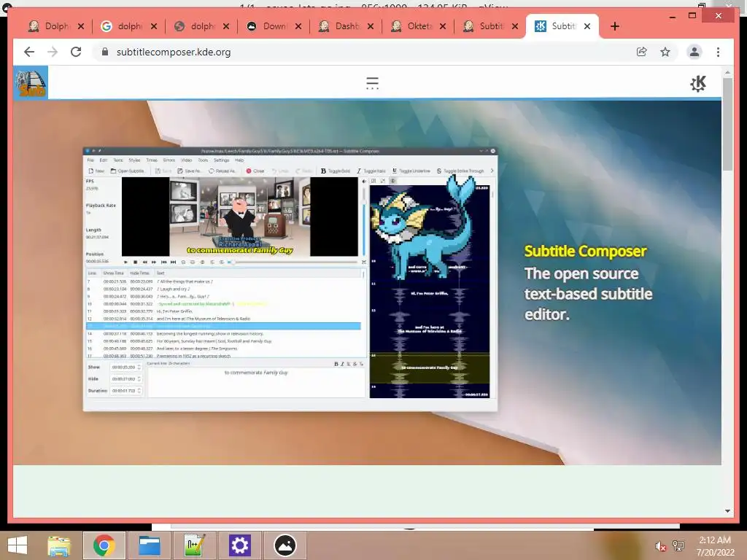The height and width of the screenshot is (560, 747).
Task: Open a new browser tab
Action: click(x=614, y=26)
